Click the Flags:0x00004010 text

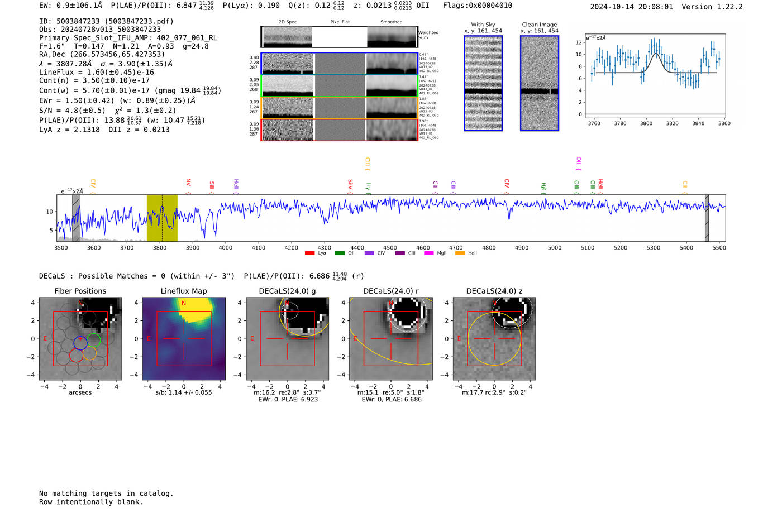(x=478, y=6)
